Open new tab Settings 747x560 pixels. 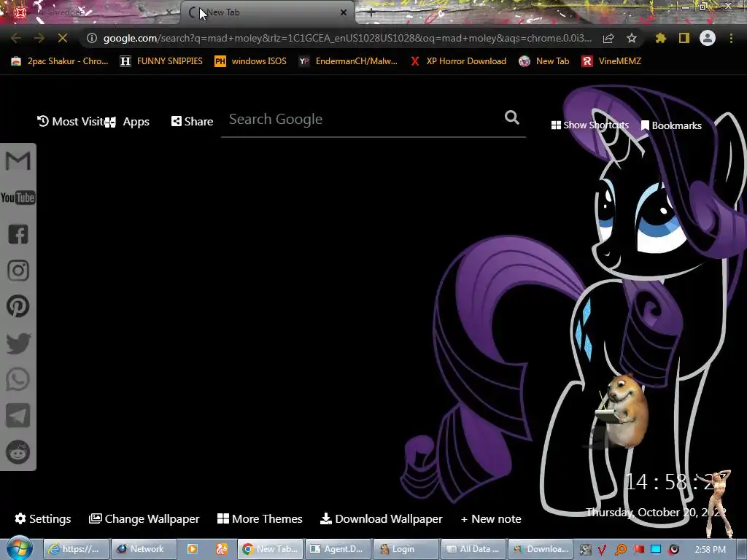point(43,518)
